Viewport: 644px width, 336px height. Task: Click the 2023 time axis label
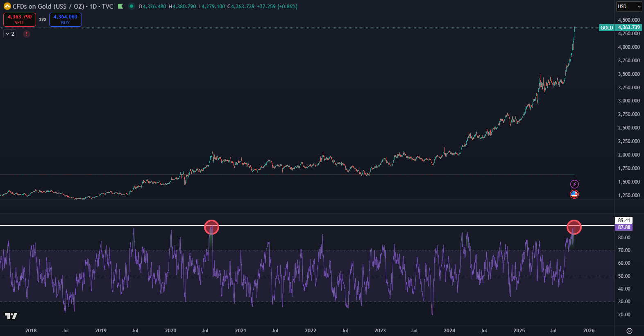380,331
